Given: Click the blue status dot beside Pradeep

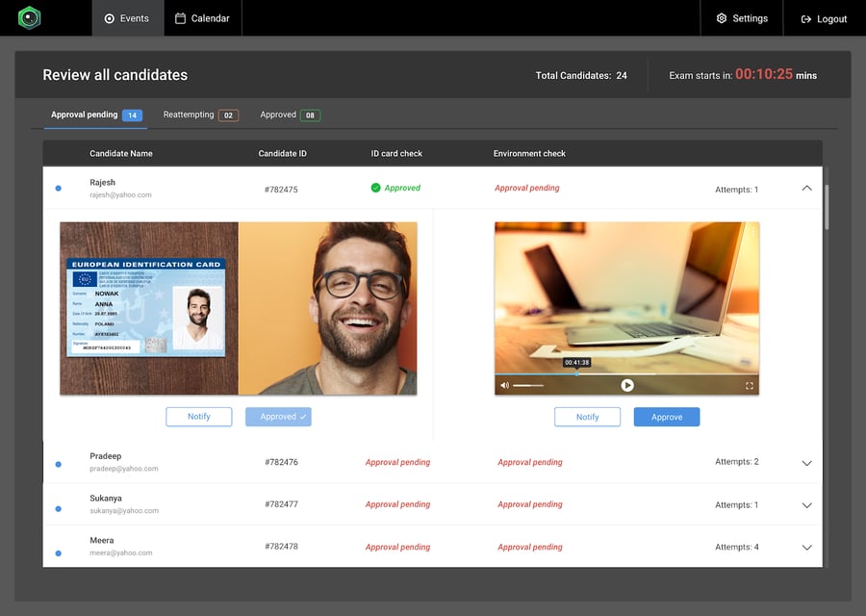Looking at the screenshot, I should click(59, 464).
